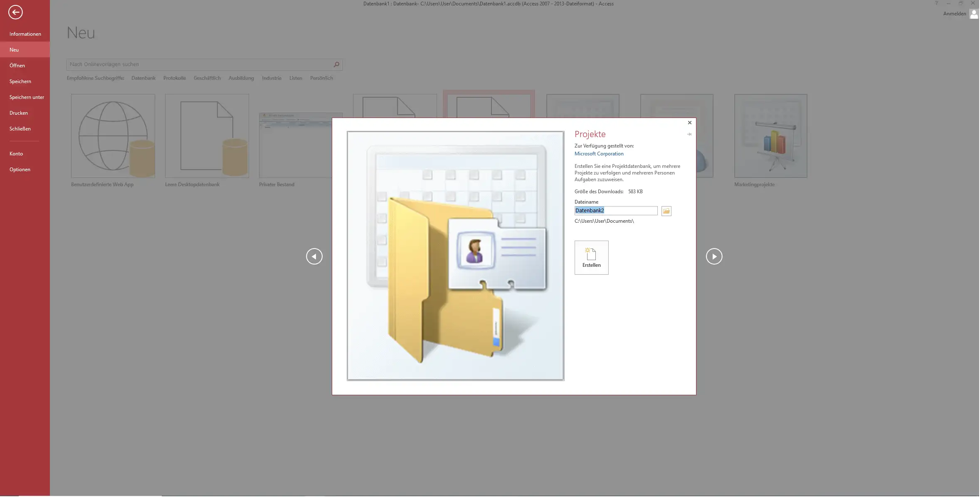Click the large Projekte preview image
Viewport: 980px width, 497px height.
(455, 256)
